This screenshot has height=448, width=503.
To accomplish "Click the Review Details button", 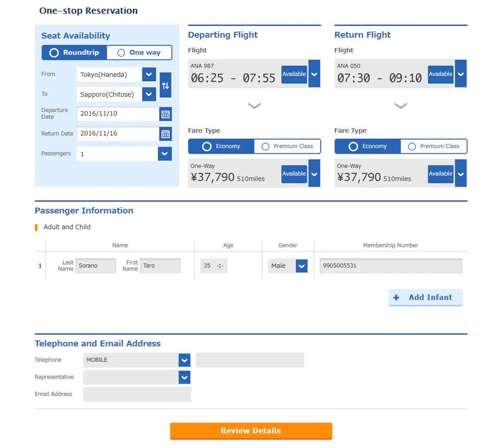I will pyautogui.click(x=250, y=431).
